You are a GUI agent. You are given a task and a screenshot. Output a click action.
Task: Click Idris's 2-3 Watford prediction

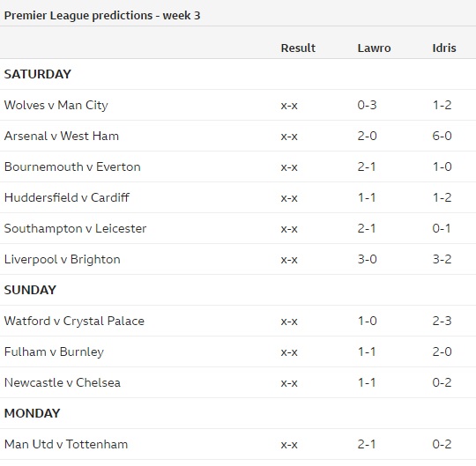coord(442,321)
